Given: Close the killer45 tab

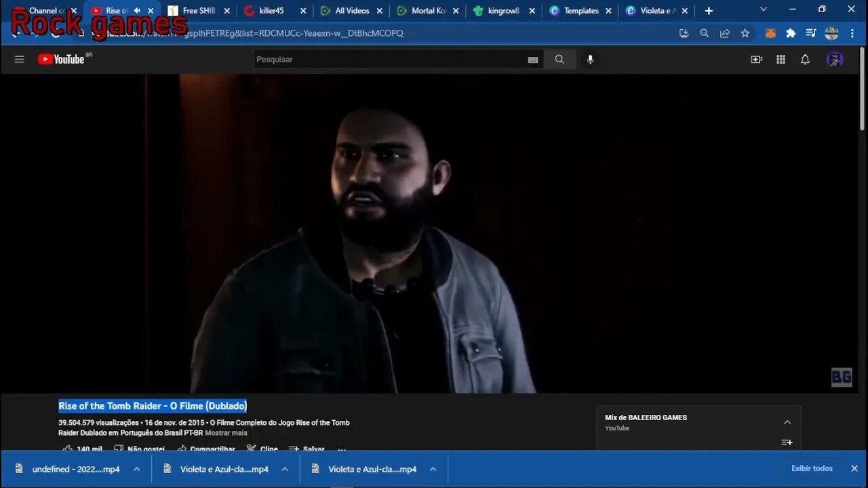Looking at the screenshot, I should click(x=303, y=11).
